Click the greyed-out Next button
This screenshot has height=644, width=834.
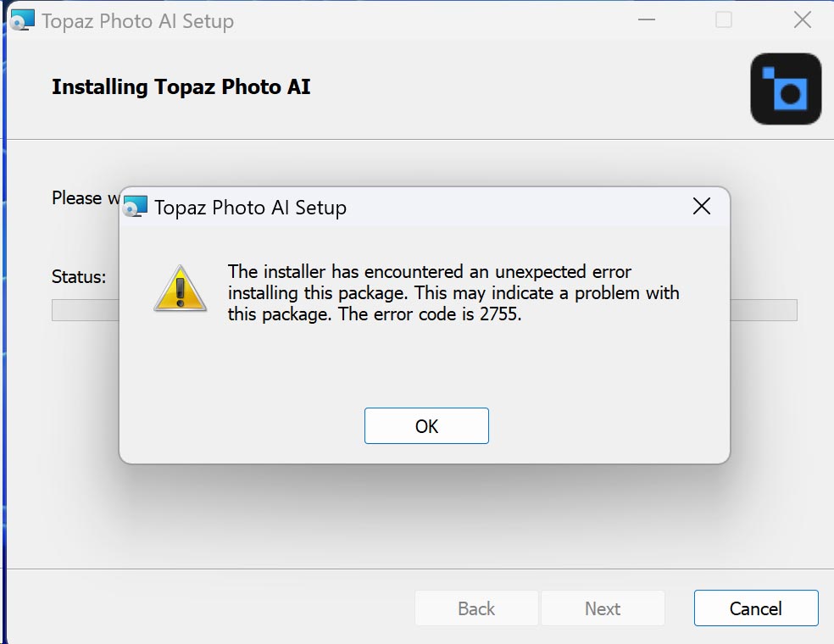pos(603,608)
